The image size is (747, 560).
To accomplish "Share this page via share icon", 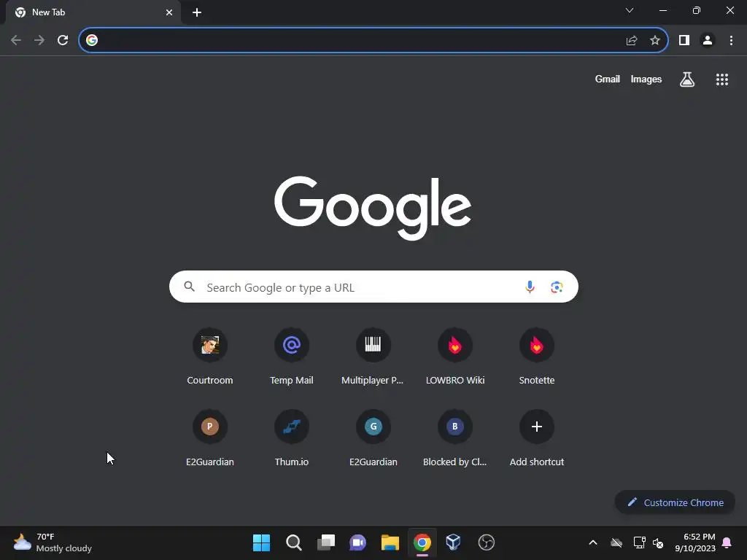I will pos(632,40).
